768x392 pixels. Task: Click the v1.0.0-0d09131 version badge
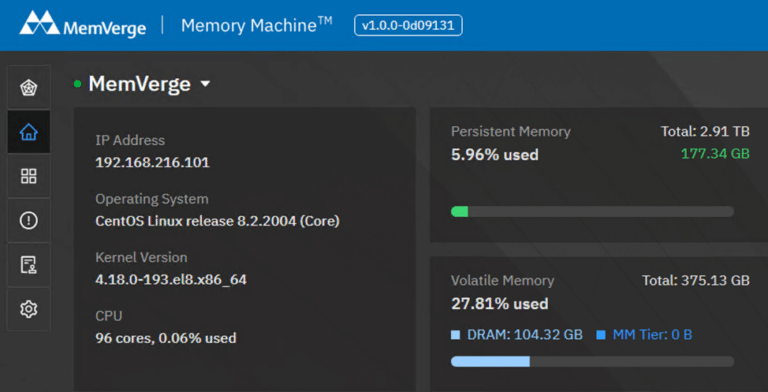point(408,25)
